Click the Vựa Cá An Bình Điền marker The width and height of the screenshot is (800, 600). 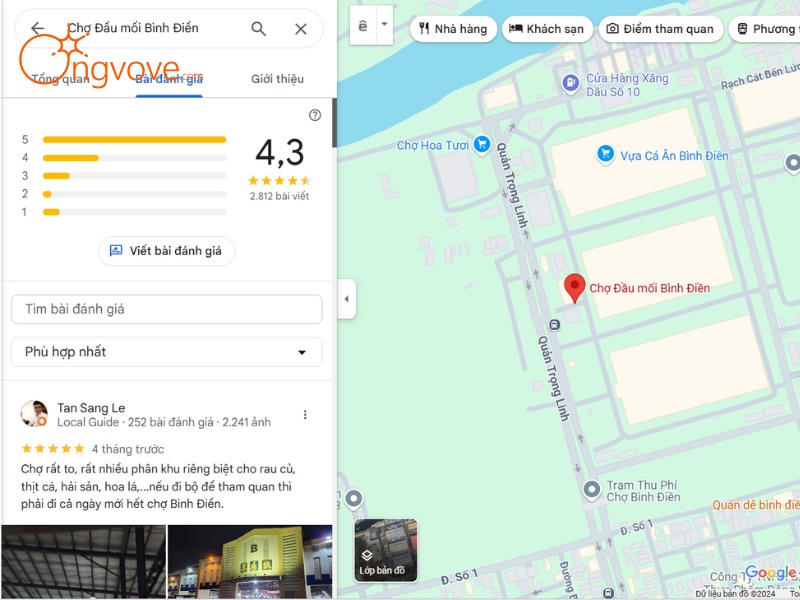pyautogui.click(x=606, y=154)
